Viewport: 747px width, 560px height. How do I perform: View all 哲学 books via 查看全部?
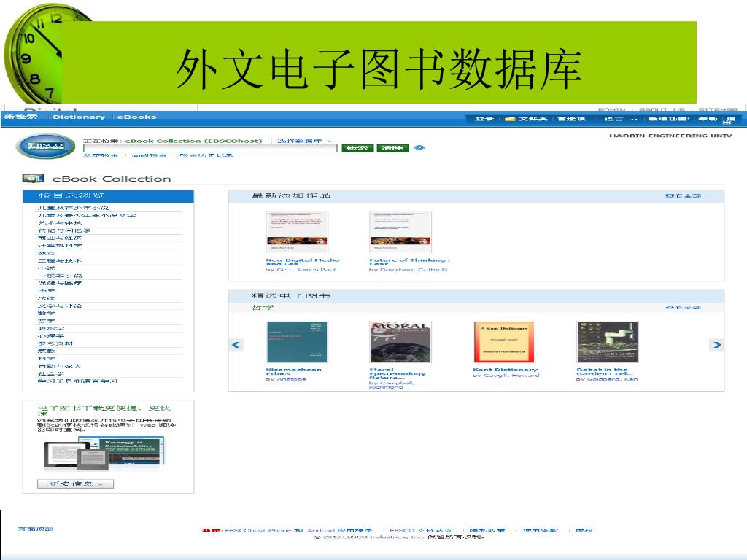tap(683, 307)
